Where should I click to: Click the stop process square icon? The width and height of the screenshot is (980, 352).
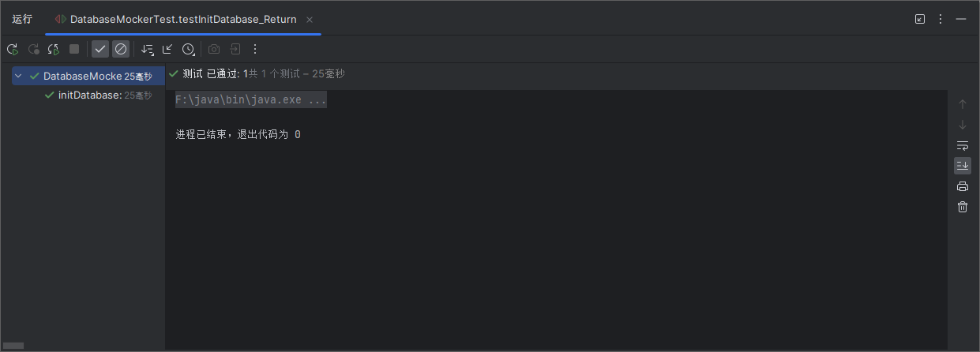[x=74, y=49]
